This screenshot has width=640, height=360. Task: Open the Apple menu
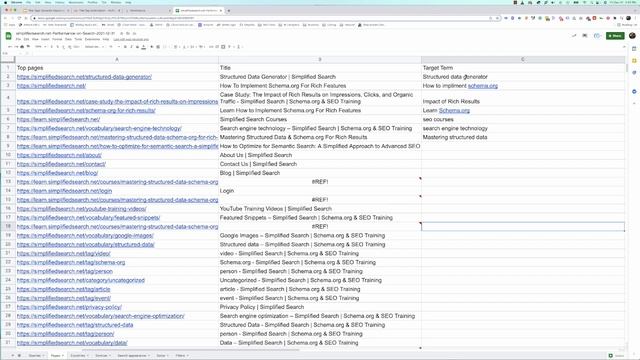point(5,2)
